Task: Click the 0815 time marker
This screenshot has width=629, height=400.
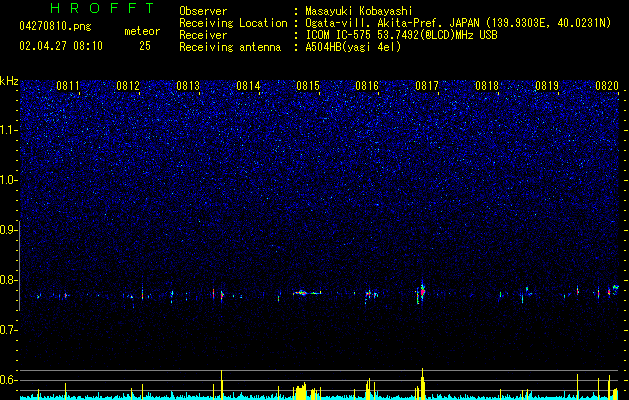Action: (308, 86)
